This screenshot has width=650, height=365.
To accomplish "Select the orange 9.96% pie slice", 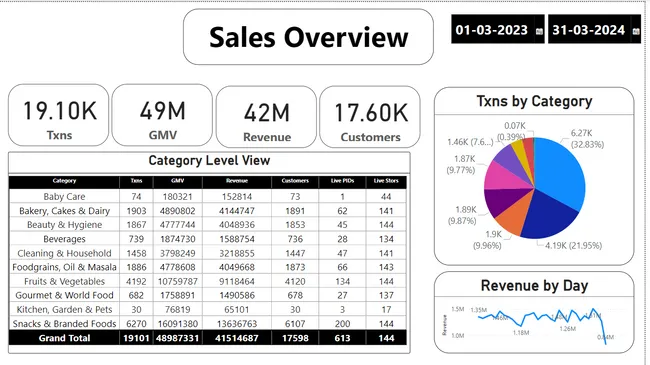I will 513,216.
